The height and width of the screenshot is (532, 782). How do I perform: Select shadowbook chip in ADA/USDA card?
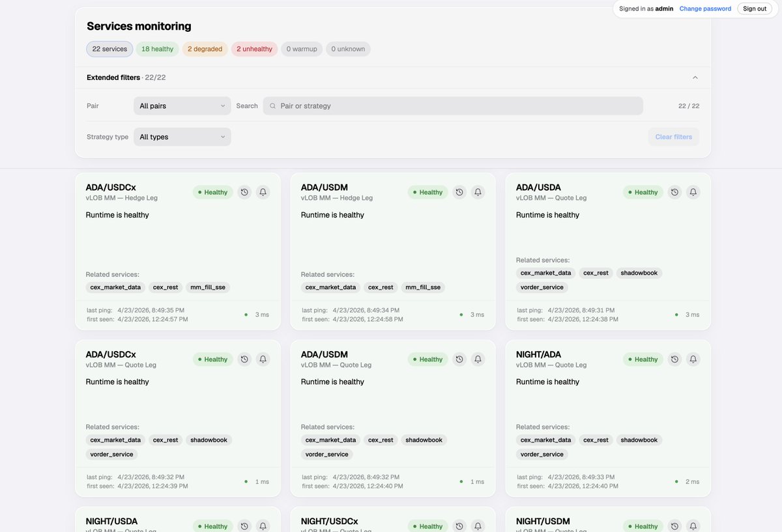[x=639, y=273]
